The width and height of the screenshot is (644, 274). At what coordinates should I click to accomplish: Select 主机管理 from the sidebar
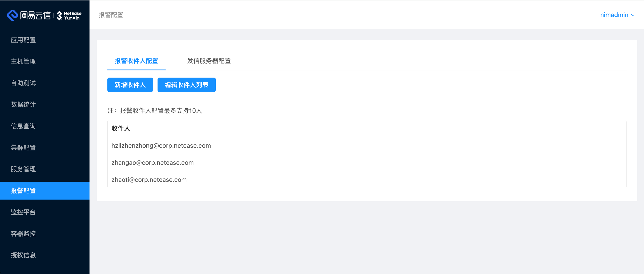click(23, 62)
